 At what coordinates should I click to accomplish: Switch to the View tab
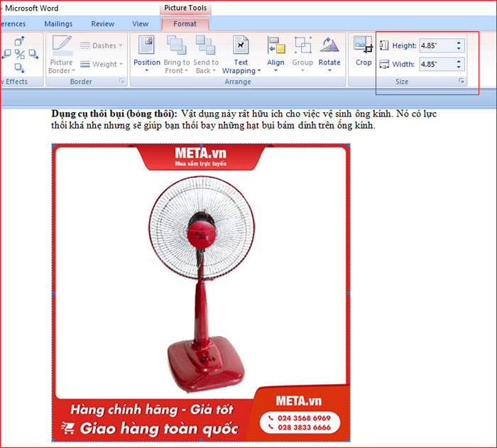click(x=140, y=23)
